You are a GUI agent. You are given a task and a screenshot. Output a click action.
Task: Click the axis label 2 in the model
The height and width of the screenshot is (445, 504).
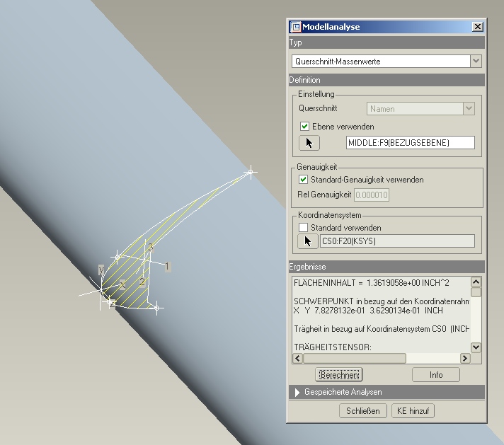click(142, 282)
